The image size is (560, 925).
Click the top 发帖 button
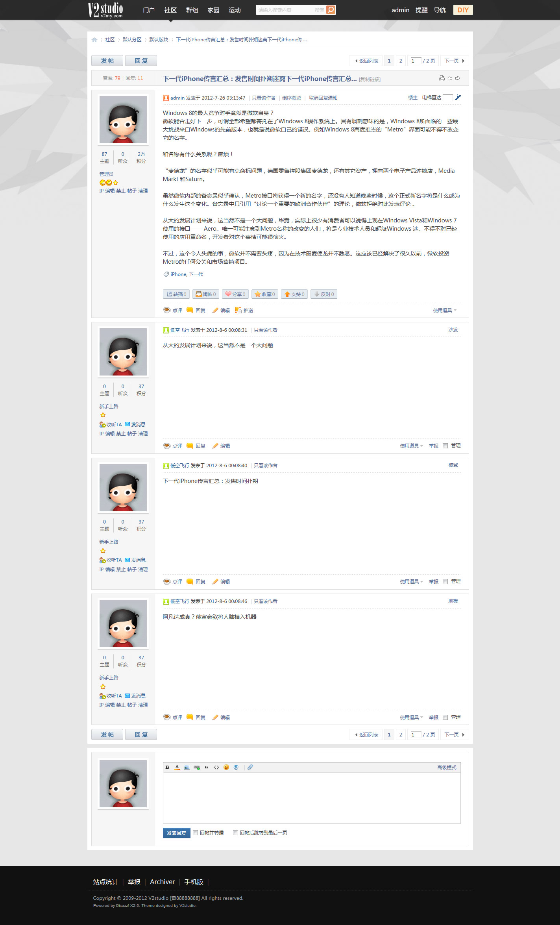click(x=107, y=61)
